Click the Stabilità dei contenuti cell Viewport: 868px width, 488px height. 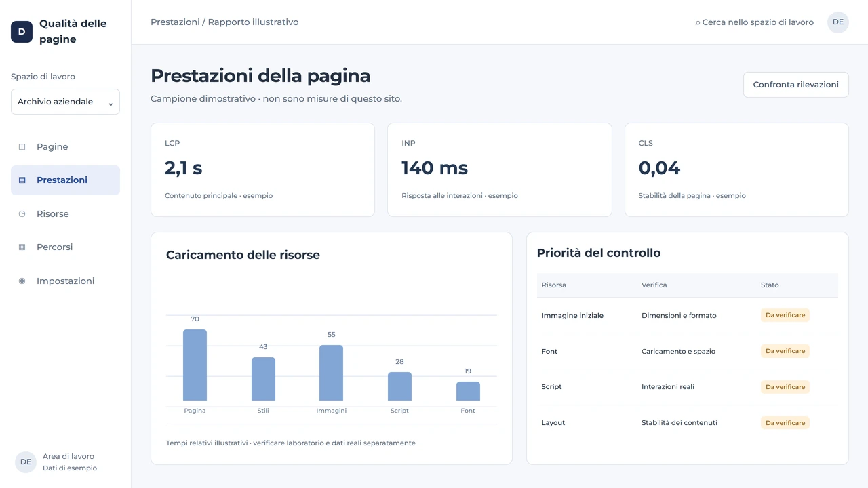679,423
